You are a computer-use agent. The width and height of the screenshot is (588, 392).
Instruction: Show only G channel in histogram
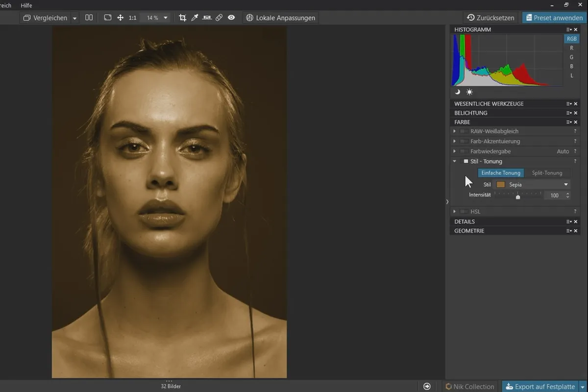coord(571,57)
